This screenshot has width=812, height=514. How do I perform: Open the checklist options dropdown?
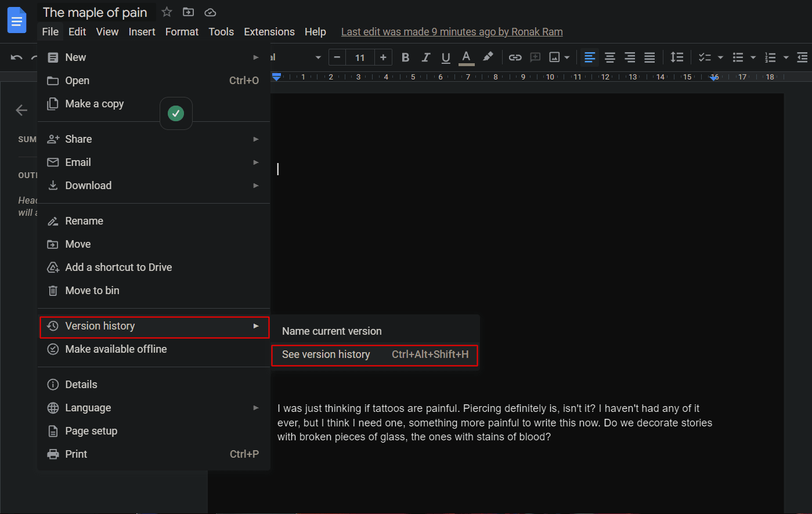tap(720, 57)
